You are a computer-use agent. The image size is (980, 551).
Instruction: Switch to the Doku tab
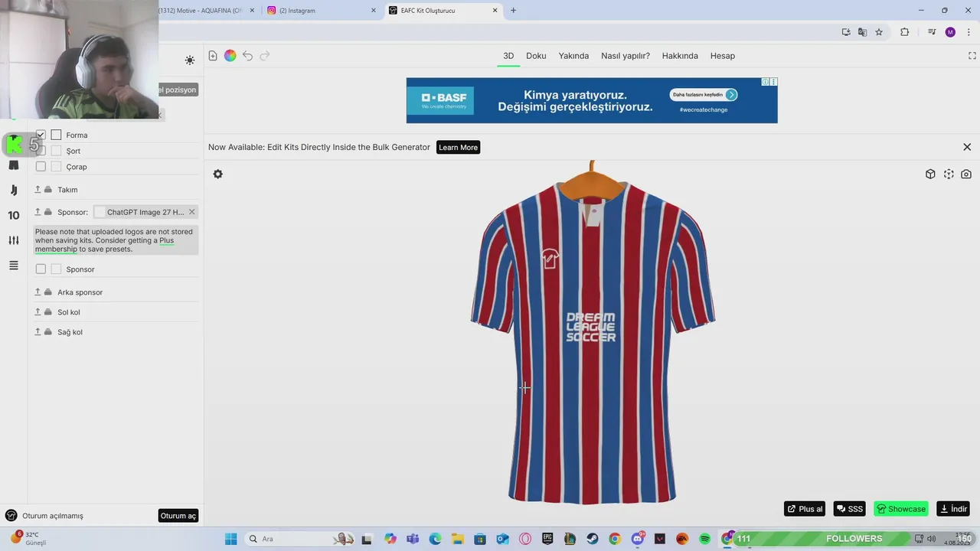tap(536, 56)
